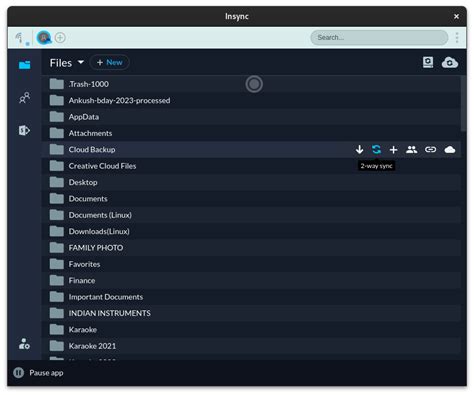474x395 pixels.
Task: Click the vertical scrollbar of file list
Action: coord(463,103)
